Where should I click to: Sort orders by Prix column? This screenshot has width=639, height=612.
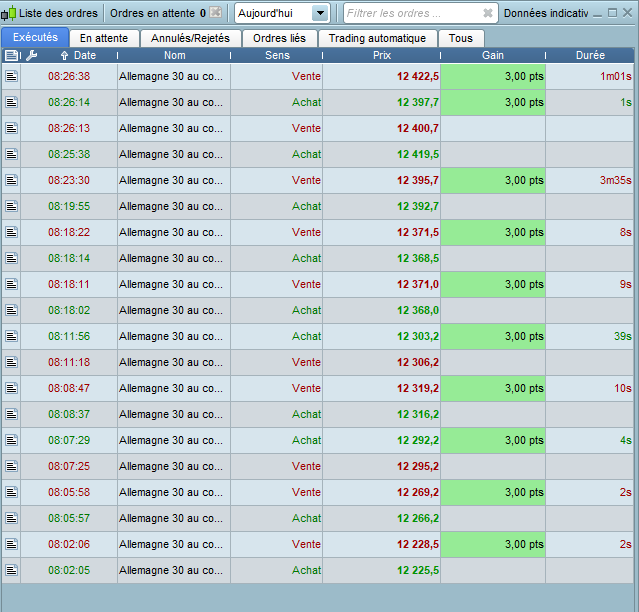[x=381, y=55]
